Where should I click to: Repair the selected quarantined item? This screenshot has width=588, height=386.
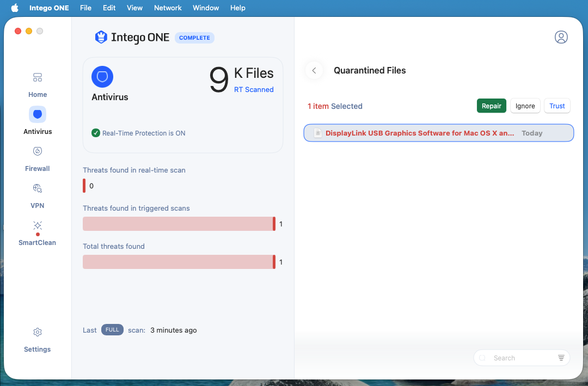(x=491, y=106)
